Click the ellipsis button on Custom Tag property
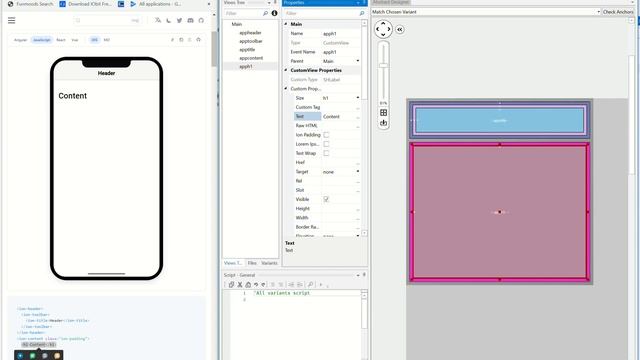Image resolution: width=640 pixels, height=360 pixels. tap(358, 108)
